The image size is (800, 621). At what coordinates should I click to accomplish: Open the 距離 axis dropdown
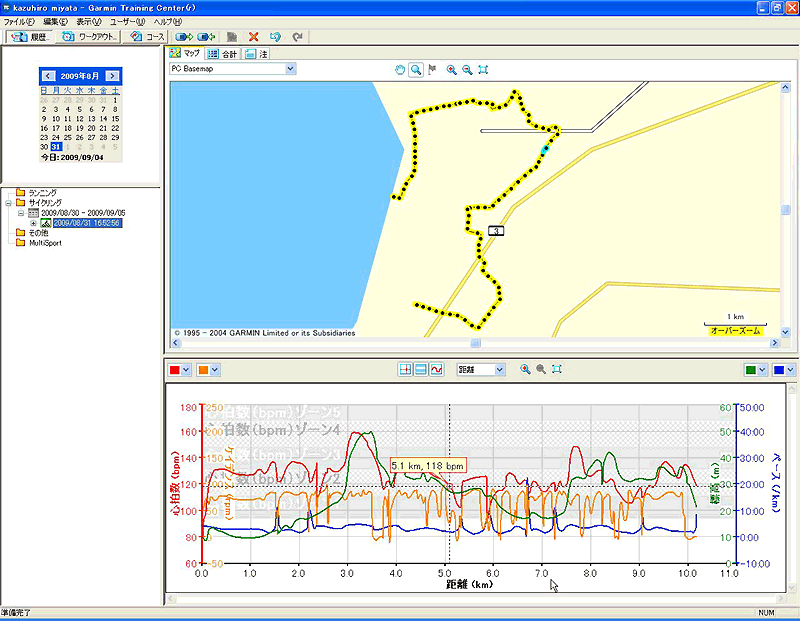tap(500, 369)
